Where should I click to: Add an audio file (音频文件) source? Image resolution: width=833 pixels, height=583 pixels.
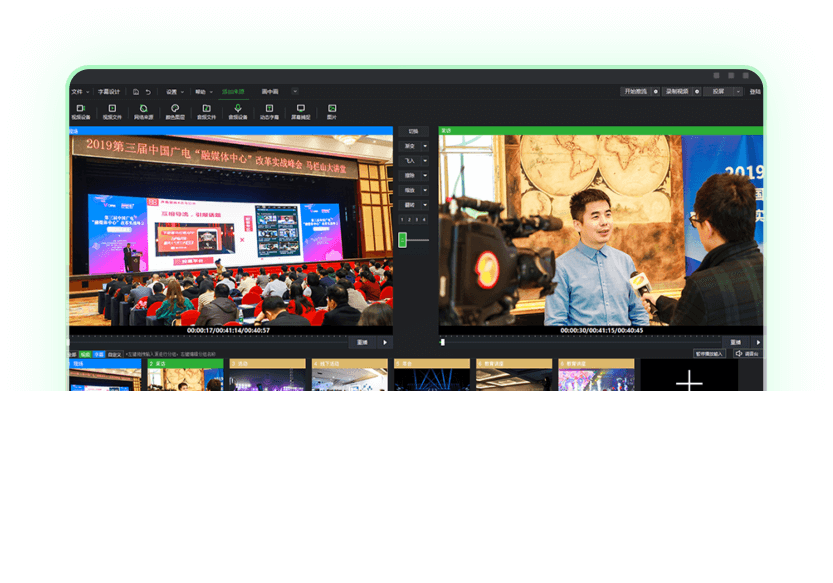(x=206, y=112)
